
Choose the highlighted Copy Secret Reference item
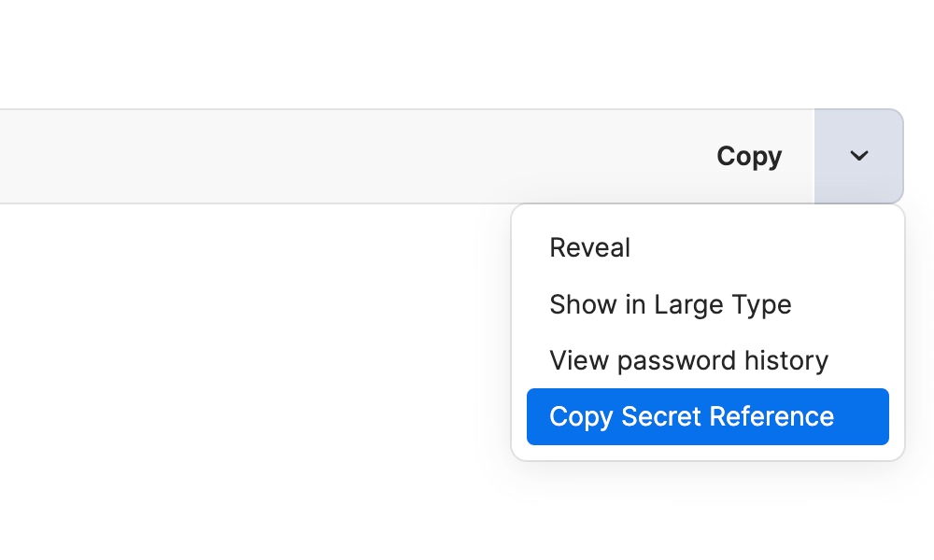pyautogui.click(x=707, y=416)
